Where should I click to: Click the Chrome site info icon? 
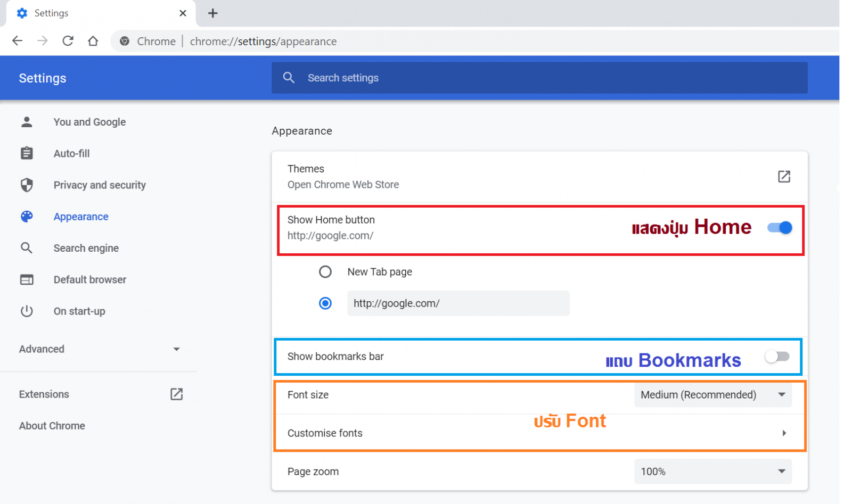[x=125, y=42]
